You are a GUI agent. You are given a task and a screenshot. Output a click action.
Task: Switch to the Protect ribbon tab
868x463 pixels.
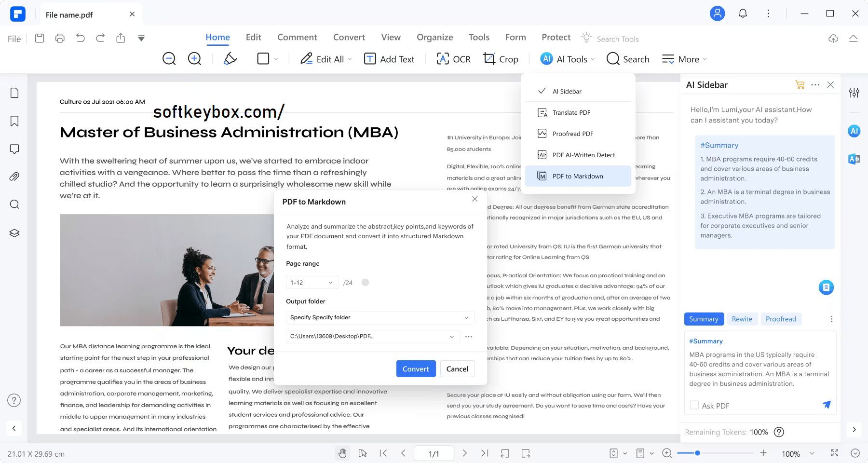tap(555, 37)
